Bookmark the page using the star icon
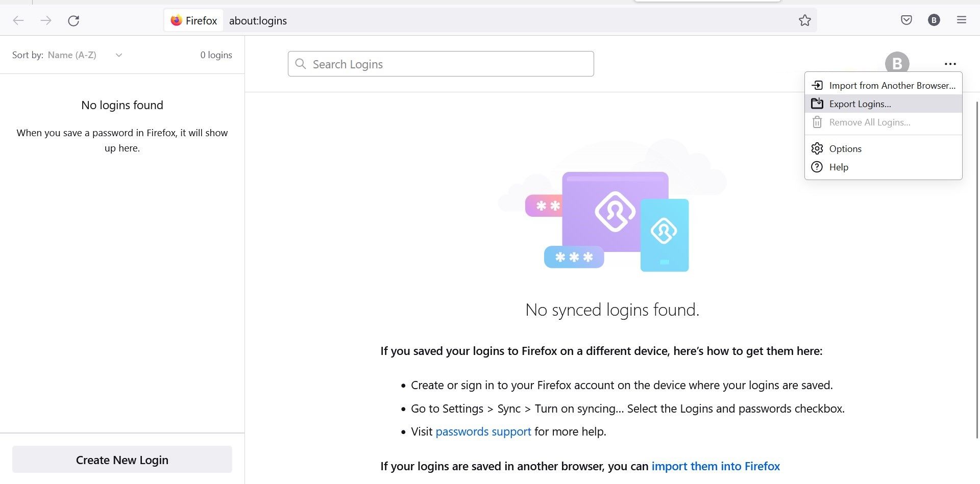The height and width of the screenshot is (484, 980). (805, 20)
